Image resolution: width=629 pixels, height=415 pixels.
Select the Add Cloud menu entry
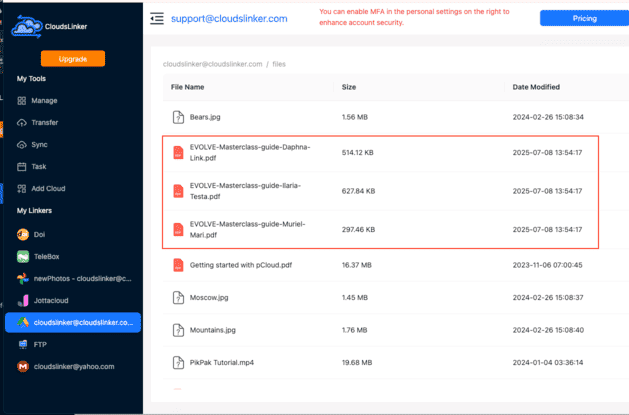(48, 188)
